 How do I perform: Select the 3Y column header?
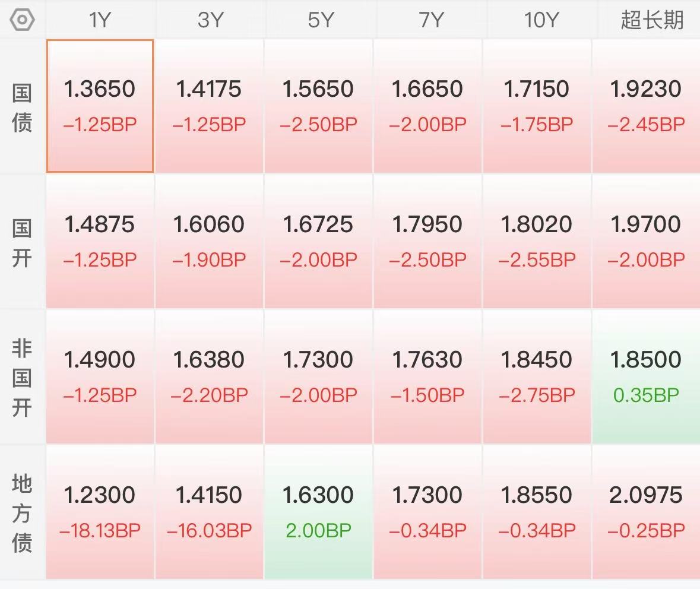point(210,20)
